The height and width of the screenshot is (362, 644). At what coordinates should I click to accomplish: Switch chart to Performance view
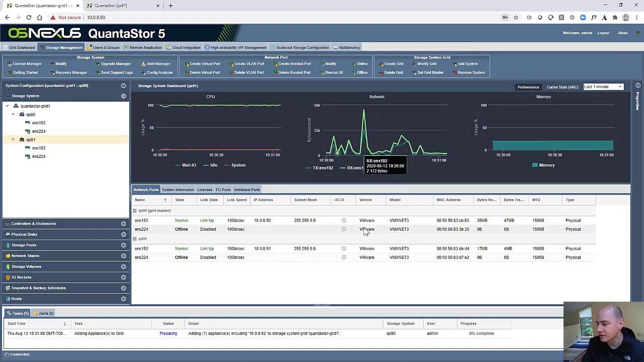pyautogui.click(x=528, y=87)
